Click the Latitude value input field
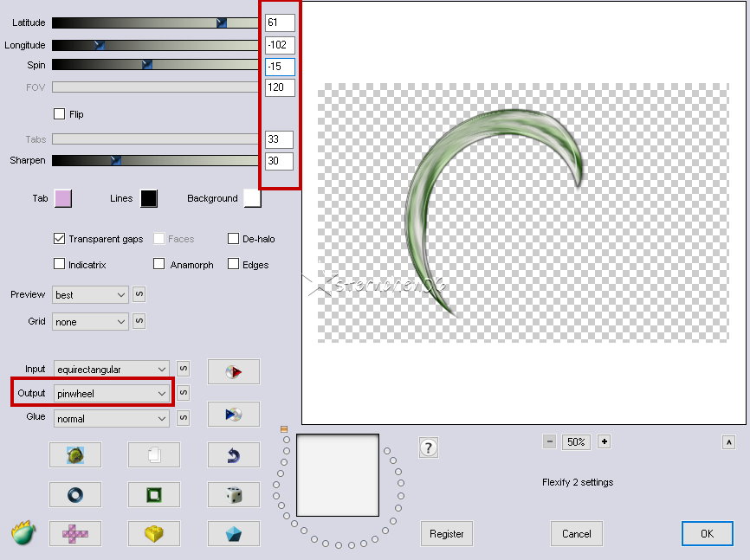Screen dimensions: 750x560 [280, 23]
